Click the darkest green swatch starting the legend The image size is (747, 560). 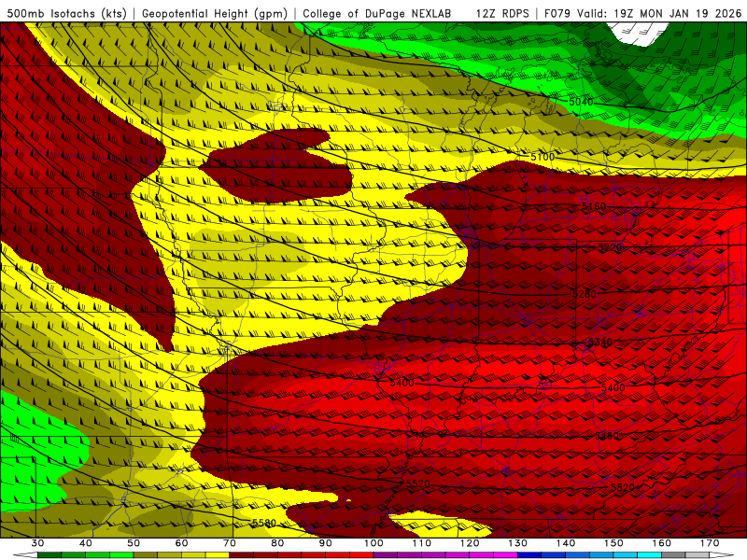pyautogui.click(x=49, y=555)
